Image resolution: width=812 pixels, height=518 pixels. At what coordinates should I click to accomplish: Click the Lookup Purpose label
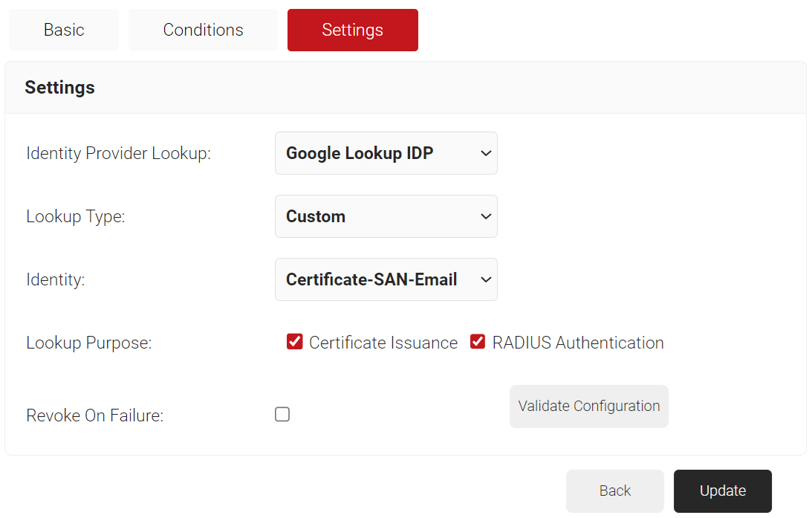88,343
